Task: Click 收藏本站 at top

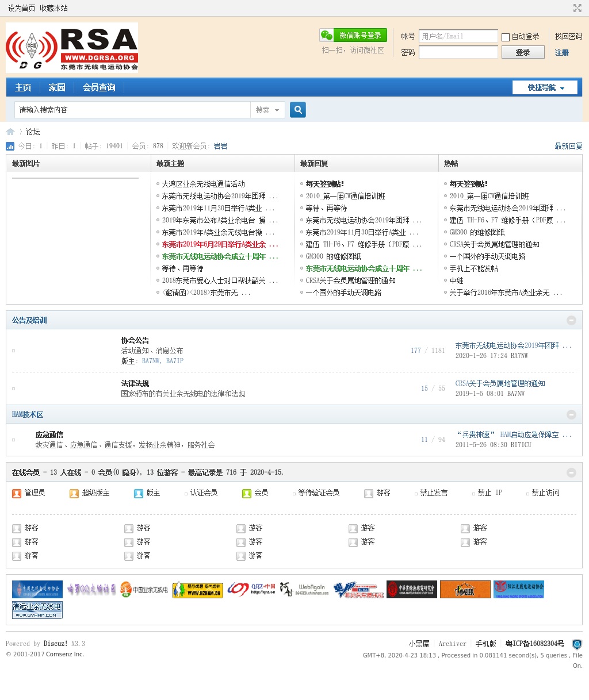Action: pyautogui.click(x=53, y=8)
